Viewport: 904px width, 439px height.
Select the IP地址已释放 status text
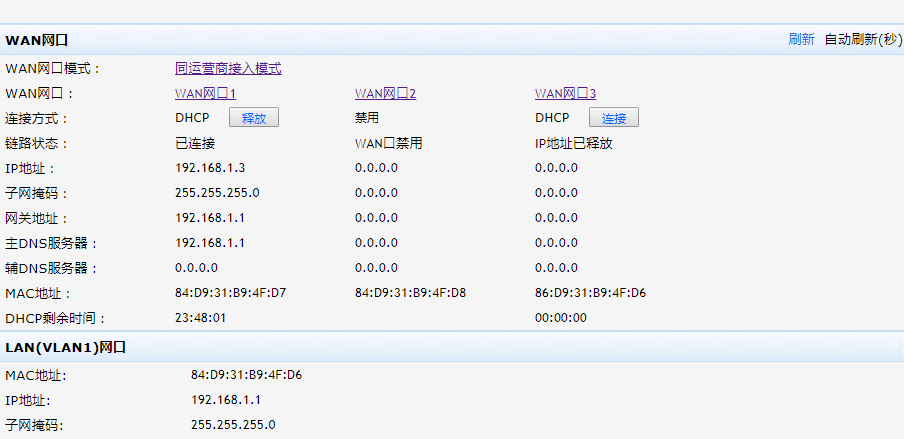(574, 143)
